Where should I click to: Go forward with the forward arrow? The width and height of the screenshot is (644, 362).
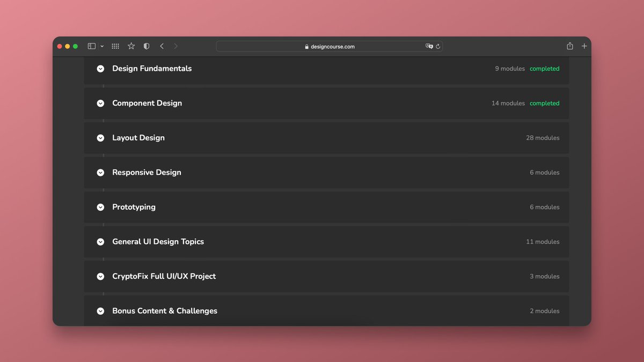pos(175,46)
